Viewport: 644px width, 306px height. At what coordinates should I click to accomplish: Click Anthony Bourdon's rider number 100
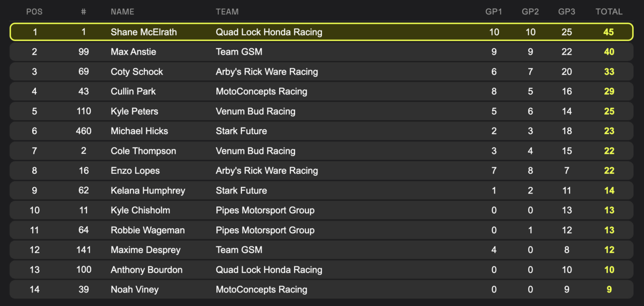pos(84,270)
